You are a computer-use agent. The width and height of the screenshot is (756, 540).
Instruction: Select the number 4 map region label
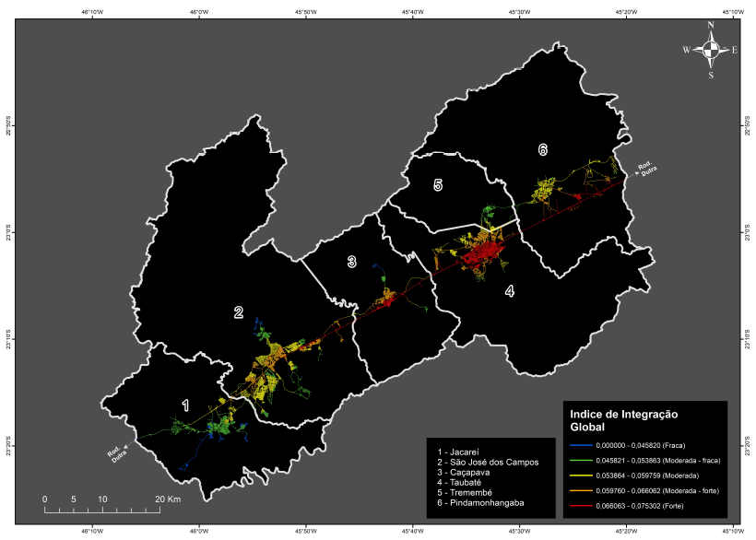[510, 291]
